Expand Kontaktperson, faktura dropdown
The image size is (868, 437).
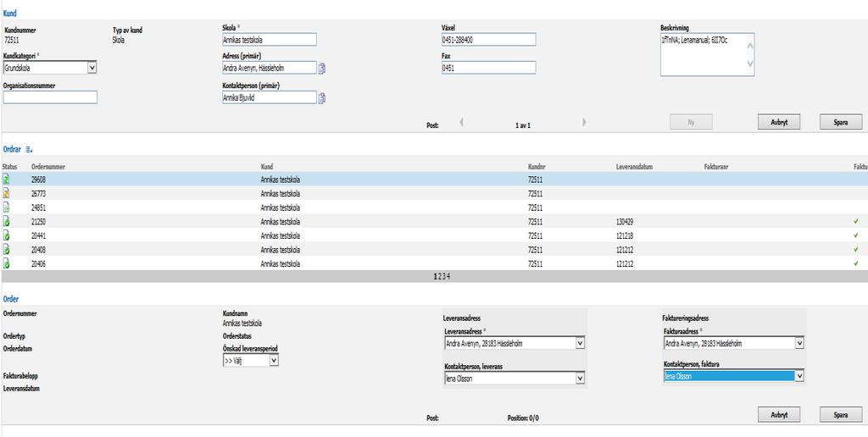pyautogui.click(x=798, y=376)
